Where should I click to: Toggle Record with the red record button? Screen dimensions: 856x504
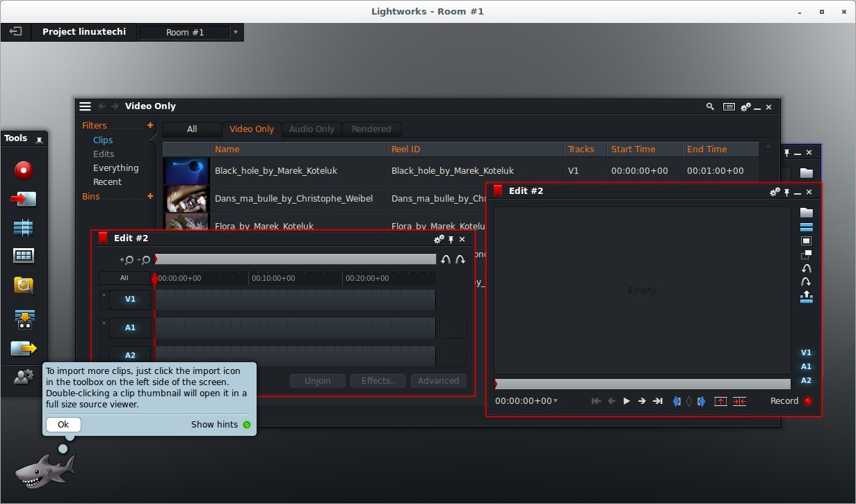(807, 400)
